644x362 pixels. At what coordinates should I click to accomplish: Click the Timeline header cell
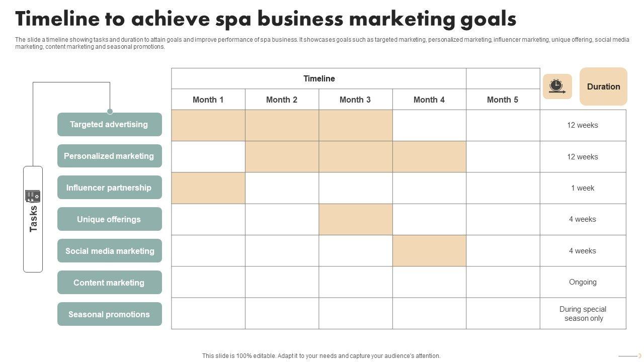319,79
